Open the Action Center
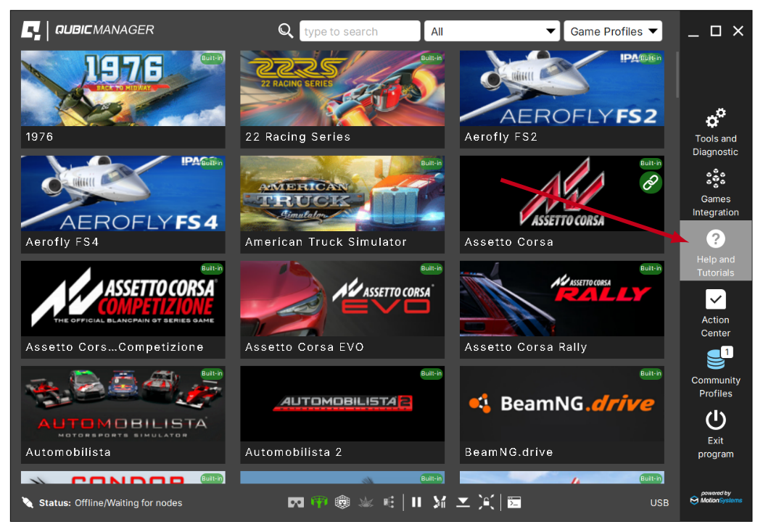Image resolution: width=763 pixels, height=532 pixels. pos(715,312)
